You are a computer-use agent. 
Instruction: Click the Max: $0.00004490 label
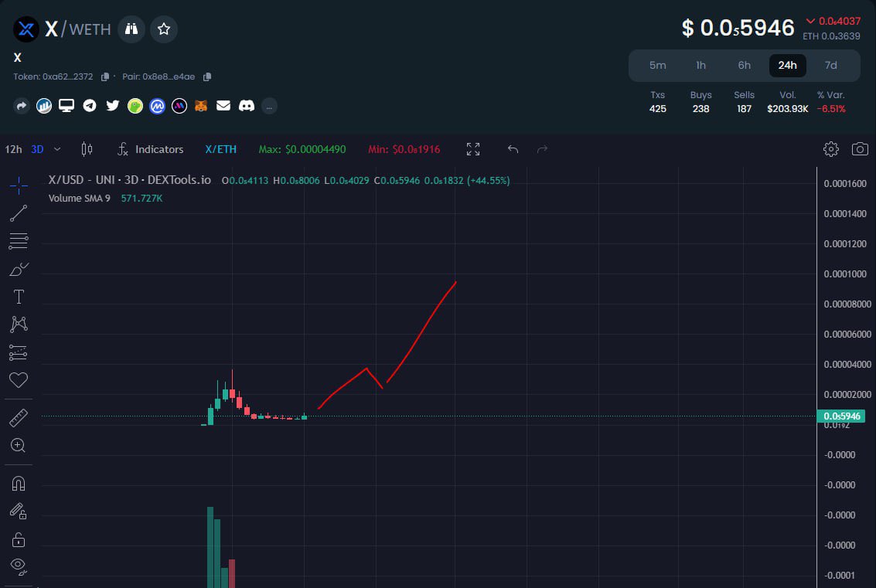click(302, 149)
